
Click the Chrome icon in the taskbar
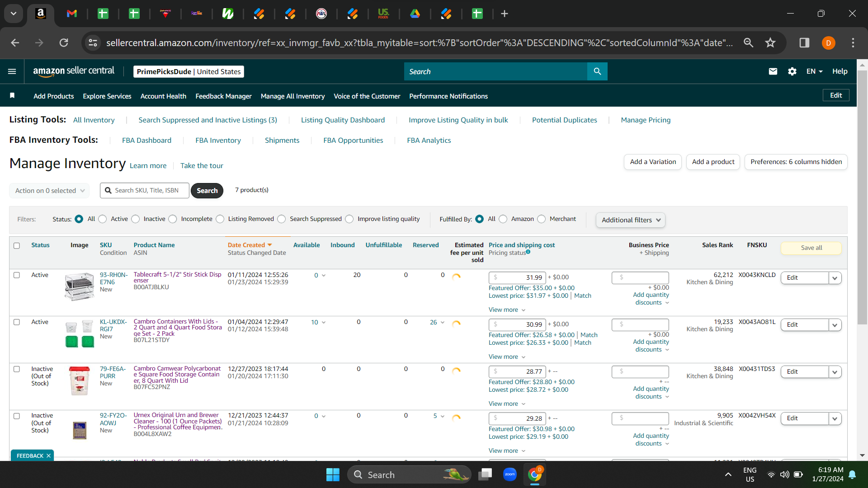pyautogui.click(x=535, y=474)
